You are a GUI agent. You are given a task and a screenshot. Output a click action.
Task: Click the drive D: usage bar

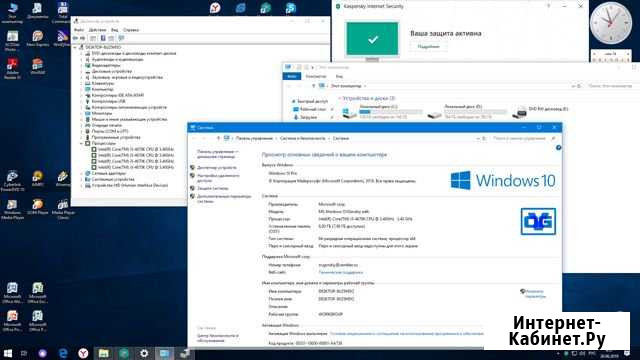click(x=476, y=112)
